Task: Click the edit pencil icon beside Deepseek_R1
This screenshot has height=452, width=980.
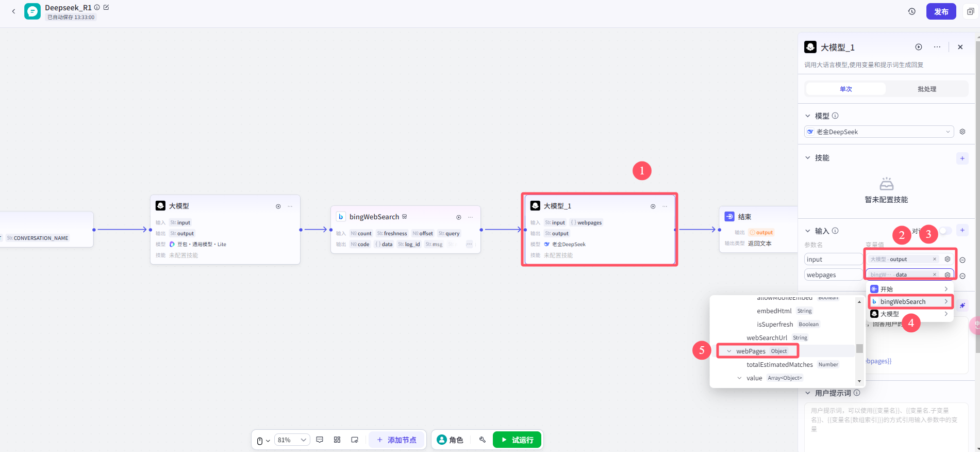Action: 106,7
